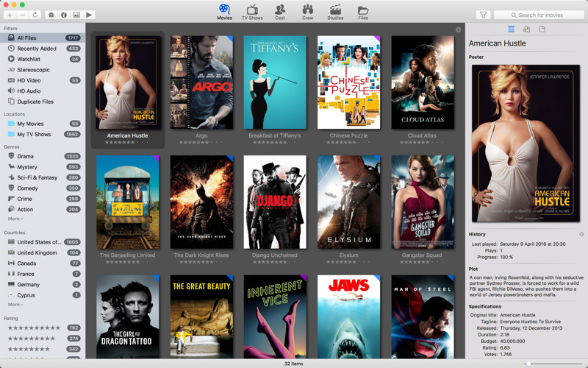Select the Watchlist filter
Image resolution: width=588 pixels, height=368 pixels.
(29, 59)
